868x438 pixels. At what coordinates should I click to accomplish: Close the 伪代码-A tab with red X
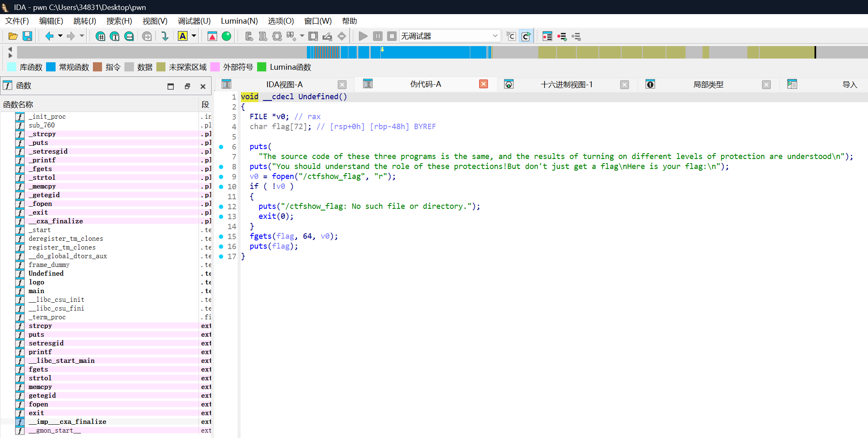(484, 84)
